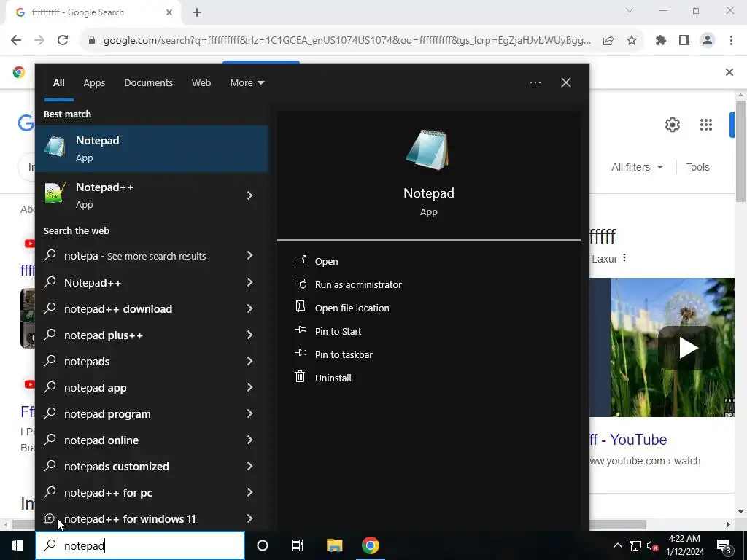Screen dimensions: 747x560
Task: Close the ffffffffff Google Search tab
Action: coord(169,12)
